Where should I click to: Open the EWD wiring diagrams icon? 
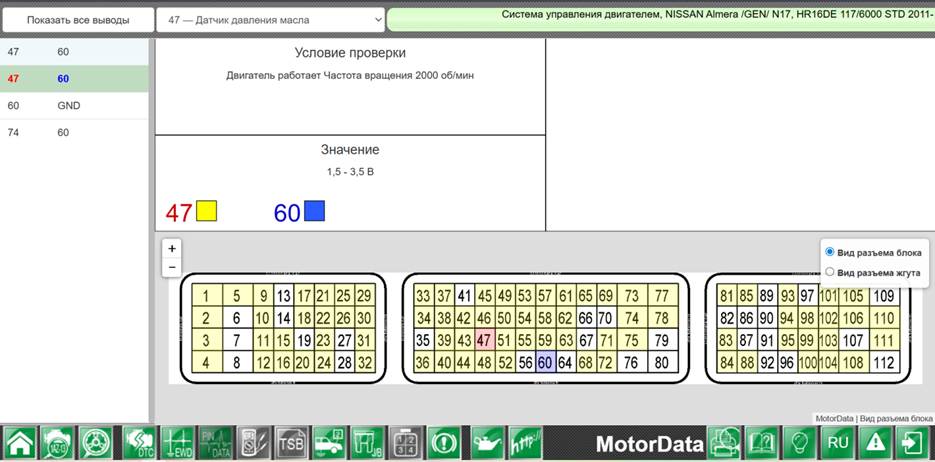tap(177, 443)
